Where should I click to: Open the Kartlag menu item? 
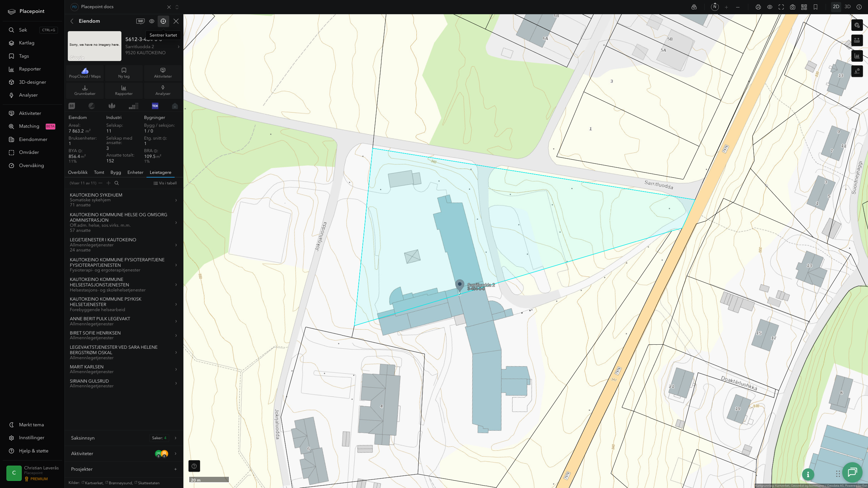27,43
